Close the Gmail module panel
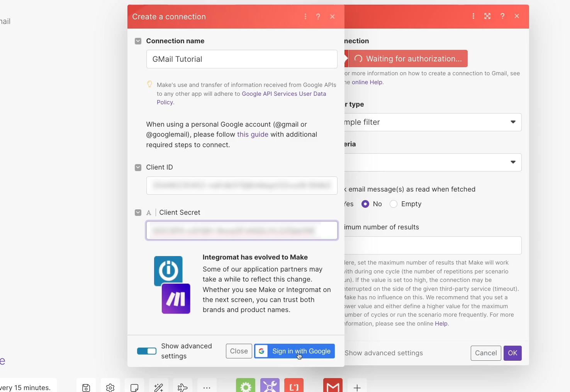 pos(517,16)
